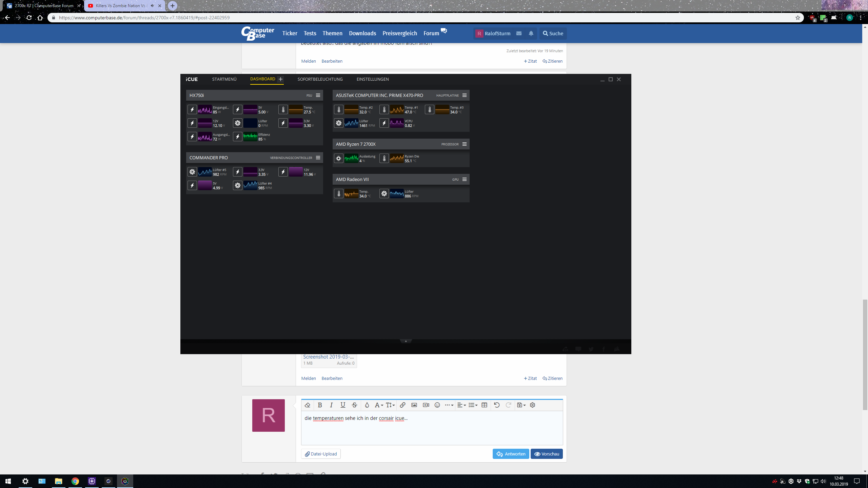Click the VCPU voltage bolt icon
Viewport: 868px width, 488px height.
coord(384,123)
